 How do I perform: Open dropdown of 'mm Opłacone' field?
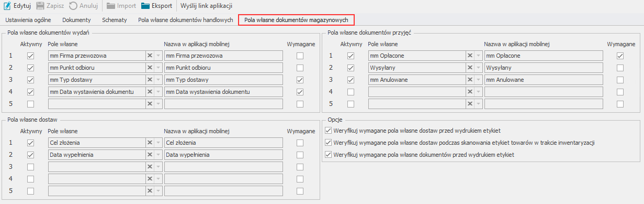pyautogui.click(x=479, y=56)
